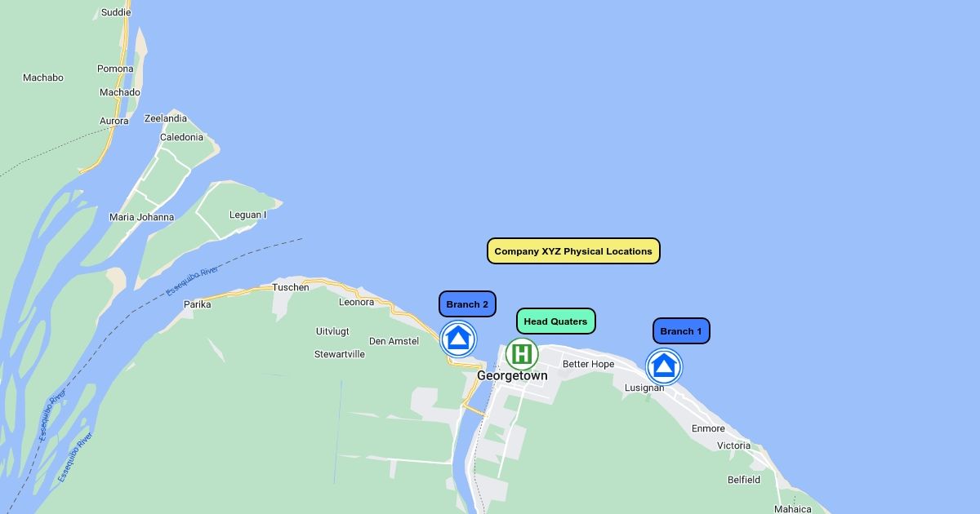Click the Branch 2 house marker icon

coord(458,339)
